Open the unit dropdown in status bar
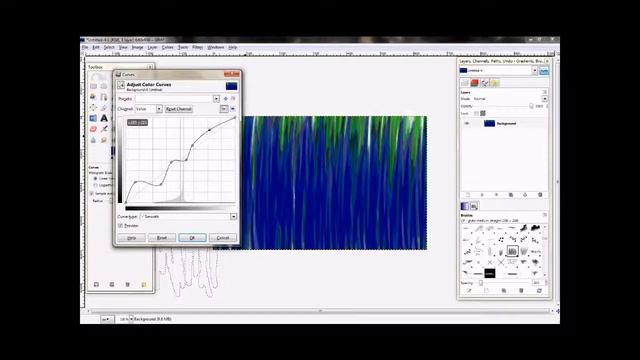This screenshot has width=640, height=360. (107, 319)
